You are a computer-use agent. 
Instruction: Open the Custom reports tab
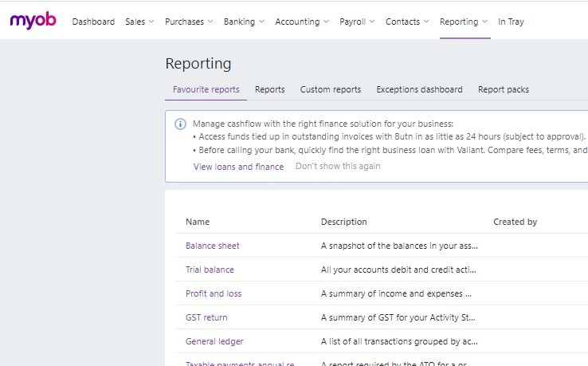click(330, 89)
